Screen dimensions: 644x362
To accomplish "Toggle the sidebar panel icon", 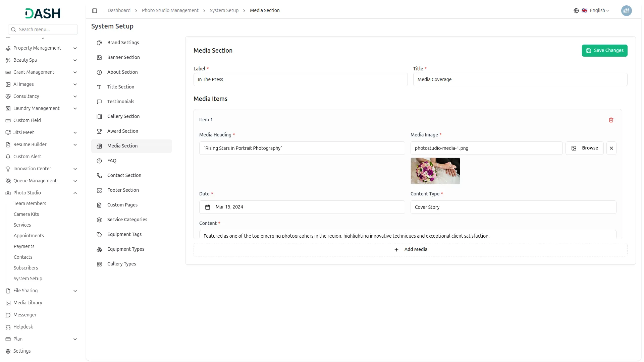I will 95,11.
